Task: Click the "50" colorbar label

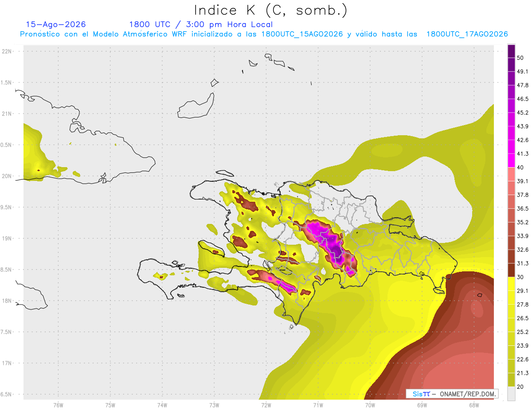Action: pos(520,58)
